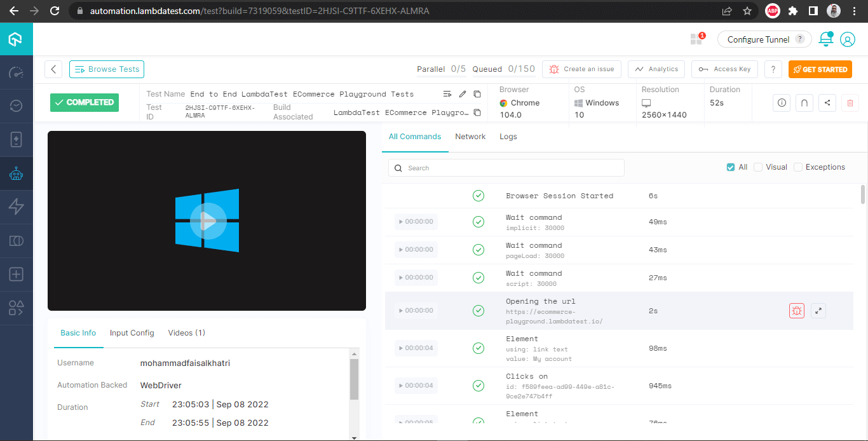Image resolution: width=868 pixels, height=441 pixels.
Task: Share the test via the share icon
Action: click(827, 102)
